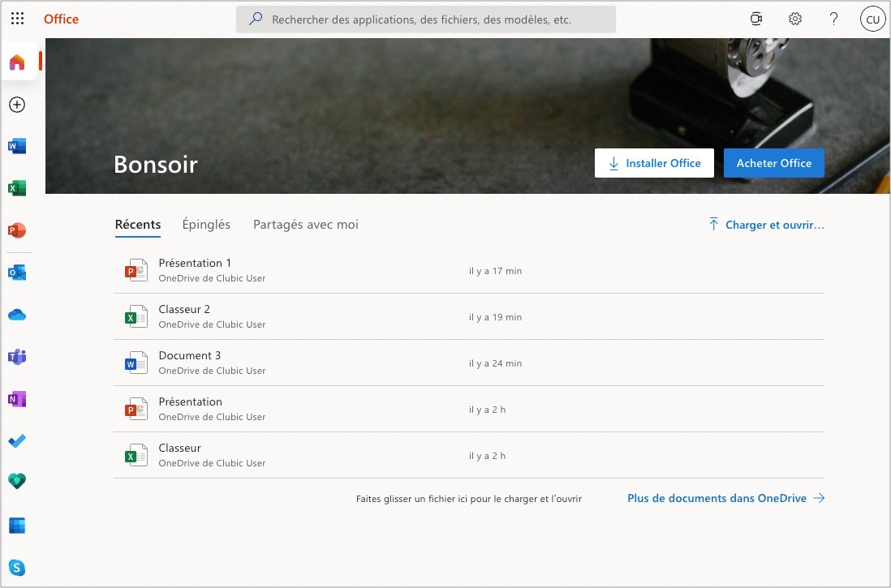The image size is (891, 588).
Task: Open OneNote from the sidebar
Action: click(x=17, y=399)
